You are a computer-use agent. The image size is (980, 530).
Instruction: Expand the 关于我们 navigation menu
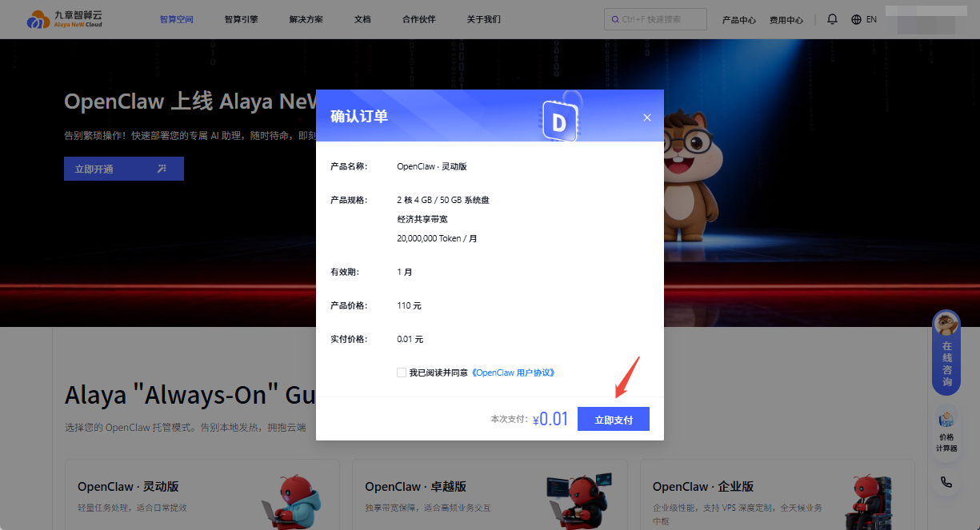coord(483,19)
